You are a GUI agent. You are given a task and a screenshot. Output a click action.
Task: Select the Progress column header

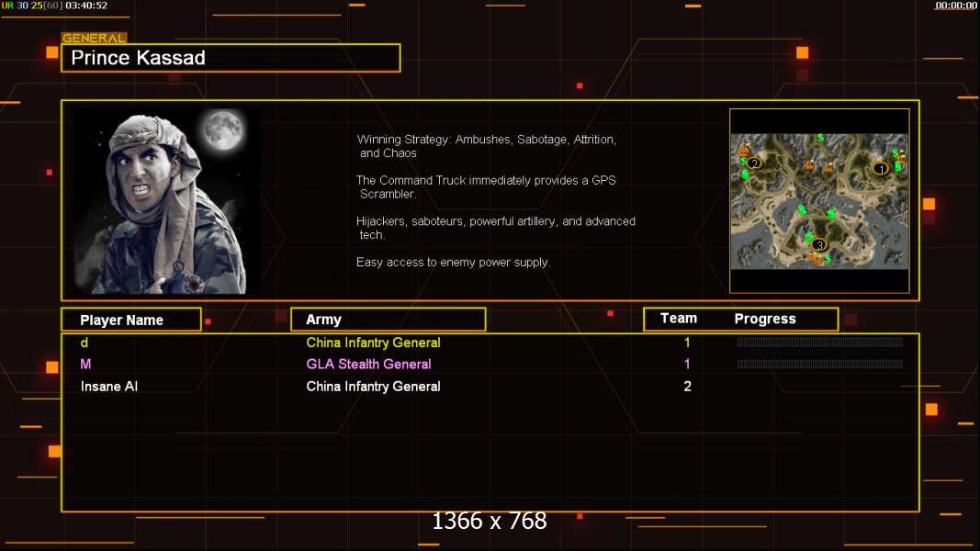[765, 319]
